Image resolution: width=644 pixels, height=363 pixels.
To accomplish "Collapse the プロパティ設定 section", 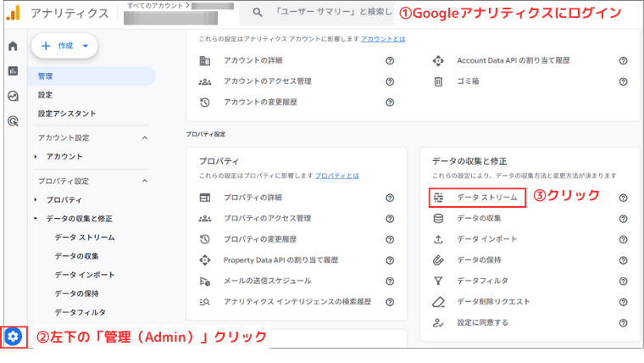I will click(x=145, y=181).
